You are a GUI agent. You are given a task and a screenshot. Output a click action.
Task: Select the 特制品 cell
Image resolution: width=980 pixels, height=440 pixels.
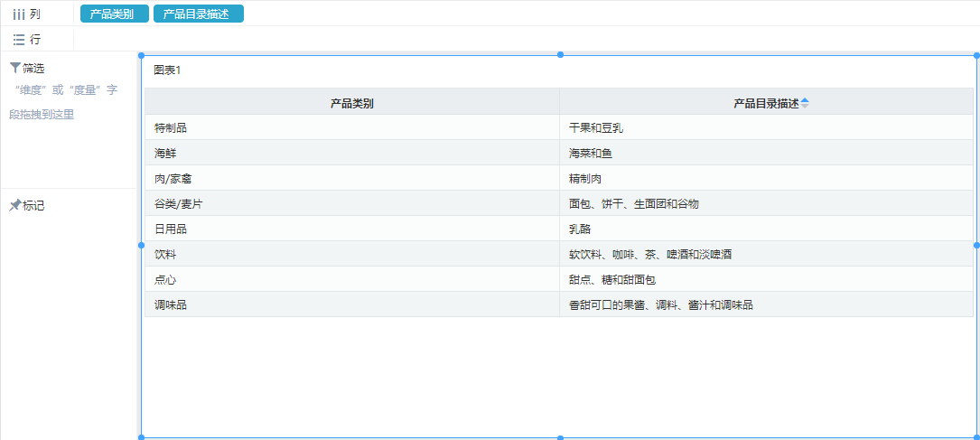[x=352, y=127]
